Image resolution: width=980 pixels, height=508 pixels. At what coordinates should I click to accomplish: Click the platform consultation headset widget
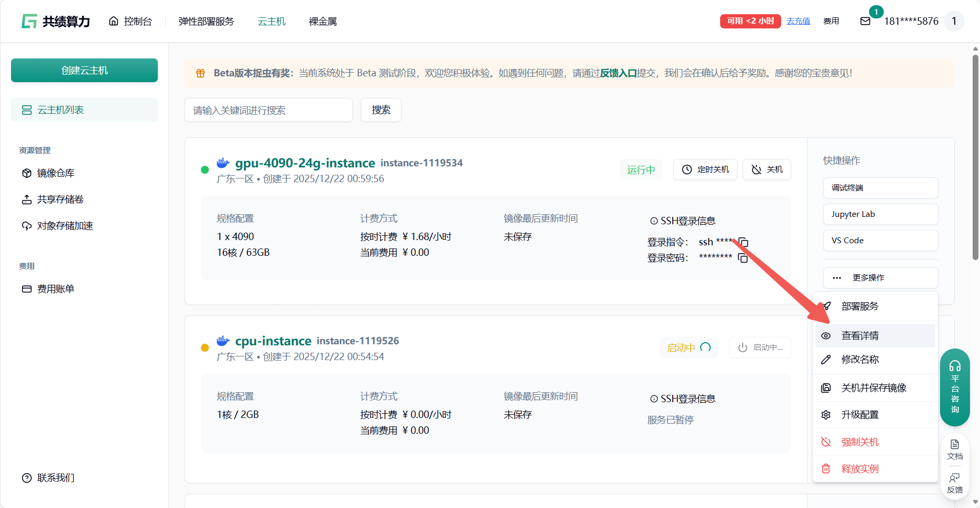[x=954, y=387]
